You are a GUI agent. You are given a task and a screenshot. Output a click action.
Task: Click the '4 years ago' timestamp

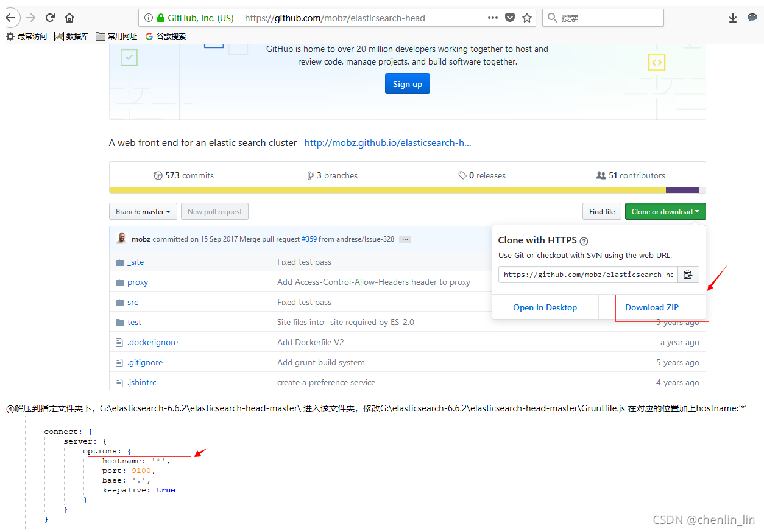coord(677,383)
